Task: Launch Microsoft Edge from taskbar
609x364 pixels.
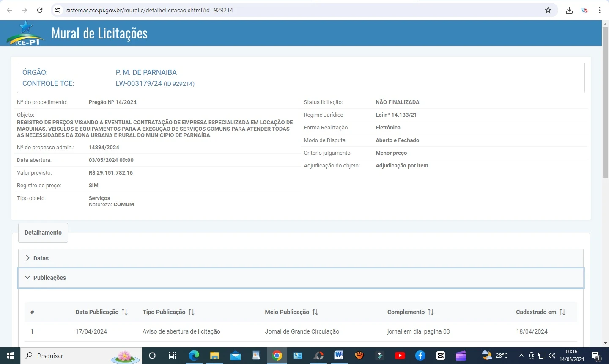Action: tap(194, 356)
